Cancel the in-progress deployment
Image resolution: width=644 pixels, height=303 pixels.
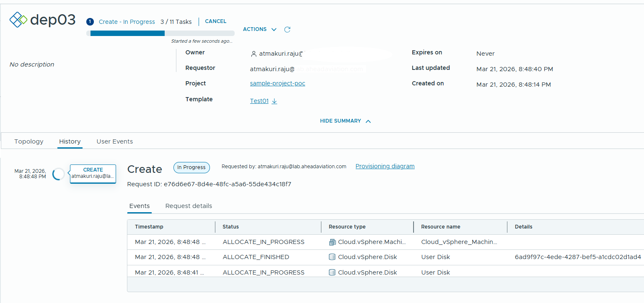(x=215, y=21)
